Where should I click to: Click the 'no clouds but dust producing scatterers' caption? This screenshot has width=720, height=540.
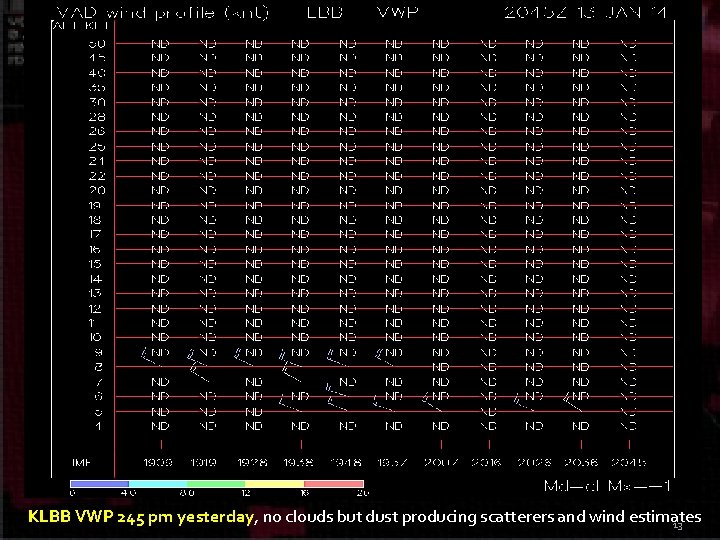409,517
